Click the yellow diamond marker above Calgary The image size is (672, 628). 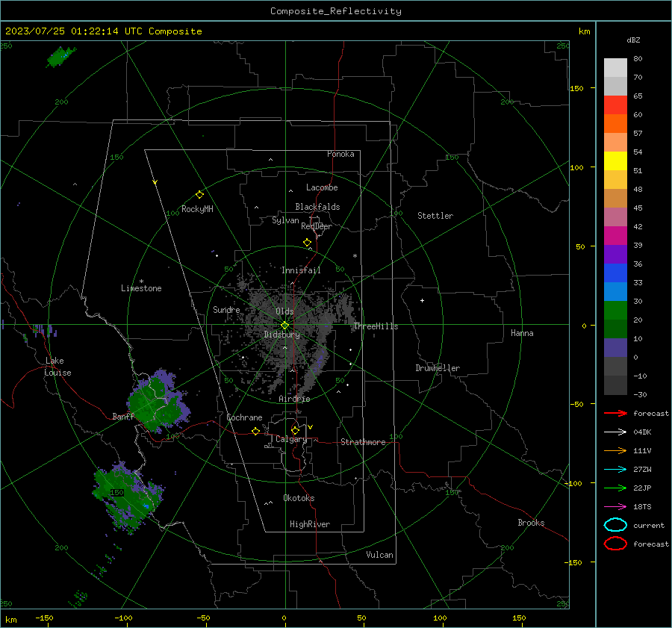[x=295, y=430]
